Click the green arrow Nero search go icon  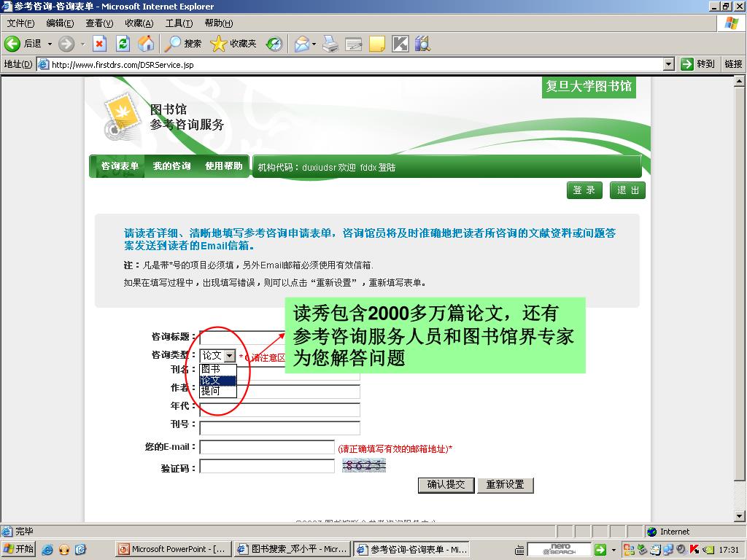(x=600, y=550)
